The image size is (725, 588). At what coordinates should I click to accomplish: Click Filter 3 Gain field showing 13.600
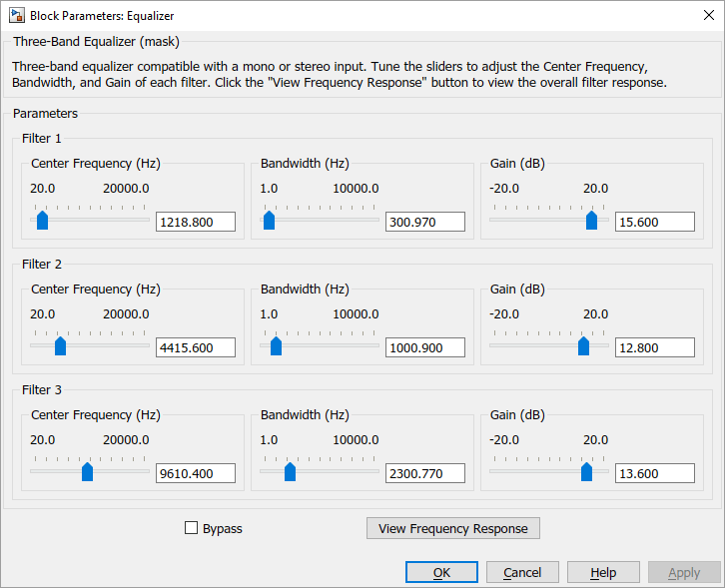654,473
